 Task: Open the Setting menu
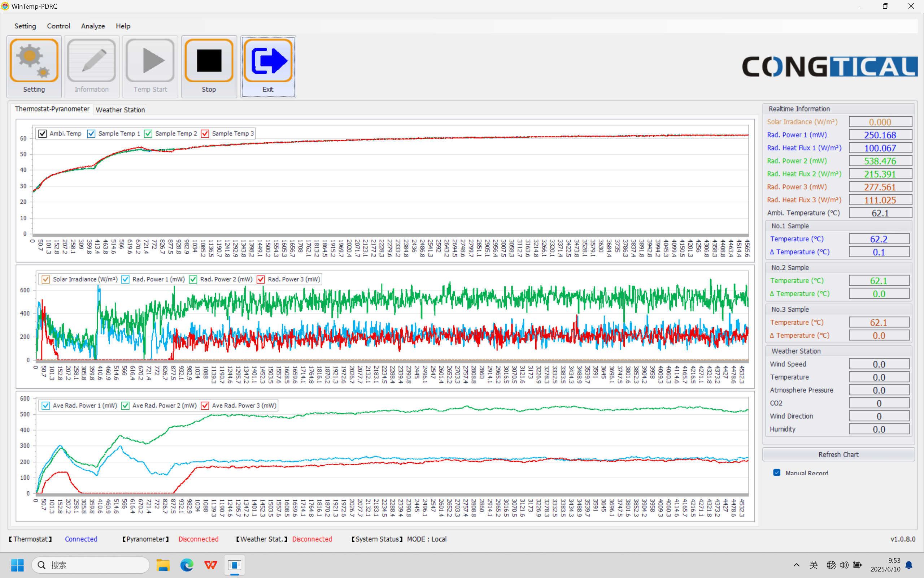(25, 26)
